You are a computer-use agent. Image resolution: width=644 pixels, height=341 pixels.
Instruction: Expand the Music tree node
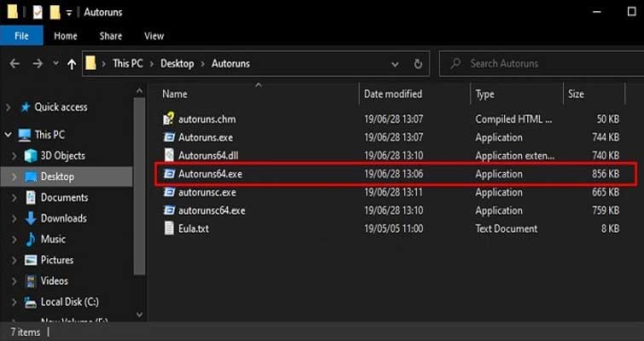[15, 240]
